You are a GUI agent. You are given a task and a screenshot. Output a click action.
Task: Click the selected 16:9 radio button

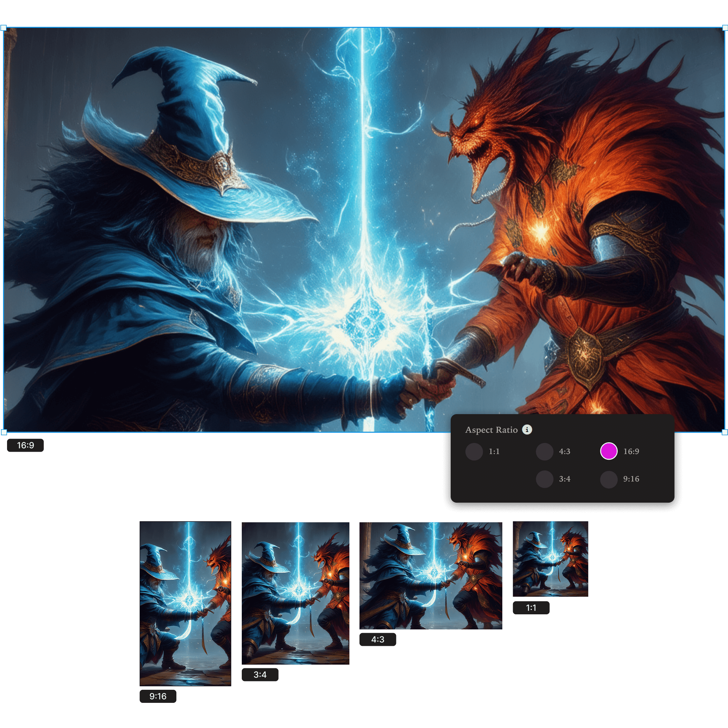pyautogui.click(x=609, y=451)
